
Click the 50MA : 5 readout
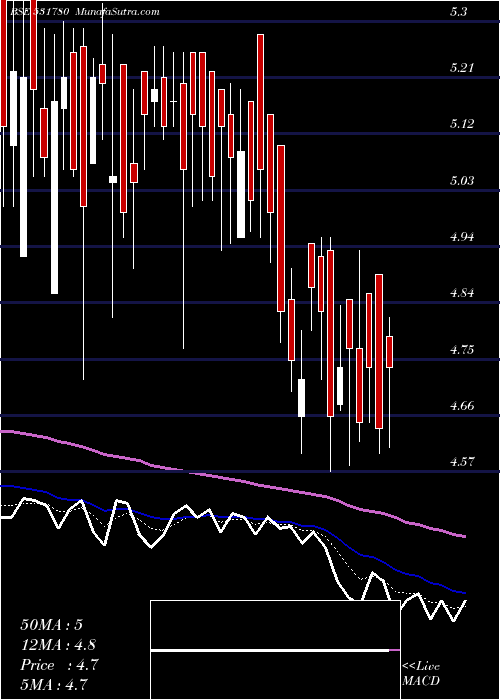tap(51, 625)
